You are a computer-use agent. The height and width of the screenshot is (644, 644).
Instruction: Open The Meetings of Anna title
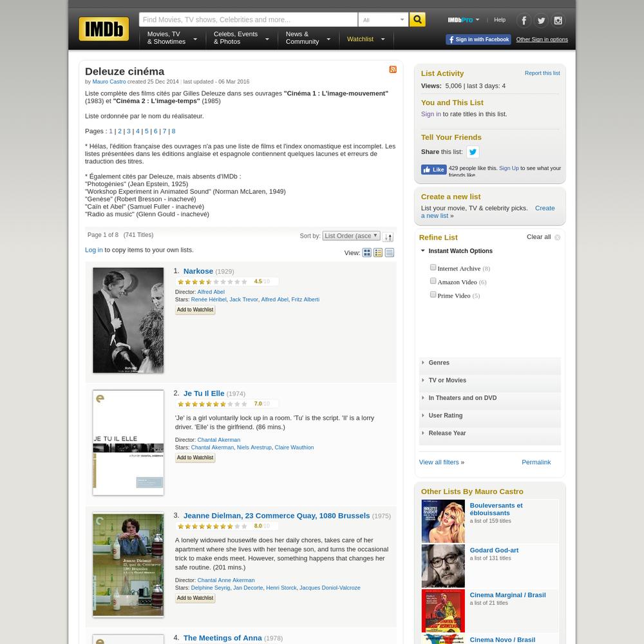pyautogui.click(x=223, y=638)
